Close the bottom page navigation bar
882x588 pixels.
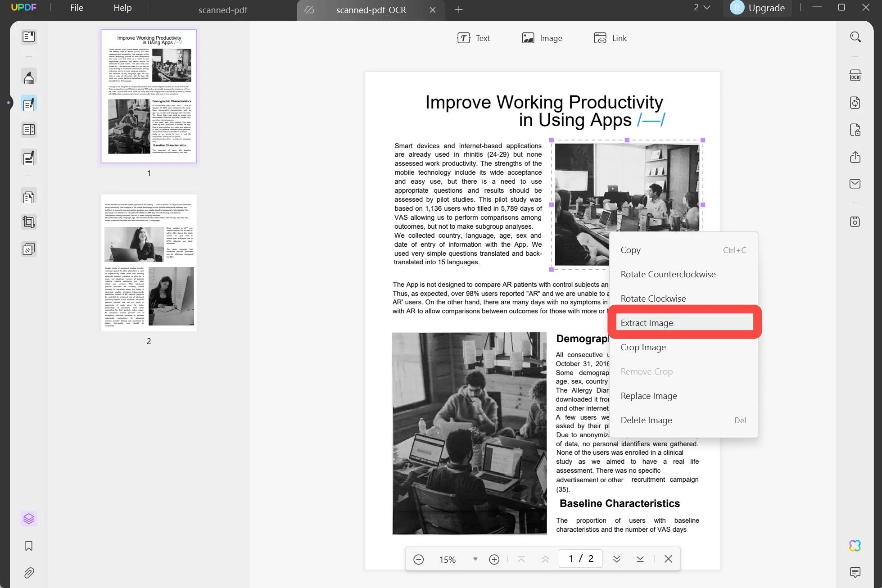coord(668,559)
